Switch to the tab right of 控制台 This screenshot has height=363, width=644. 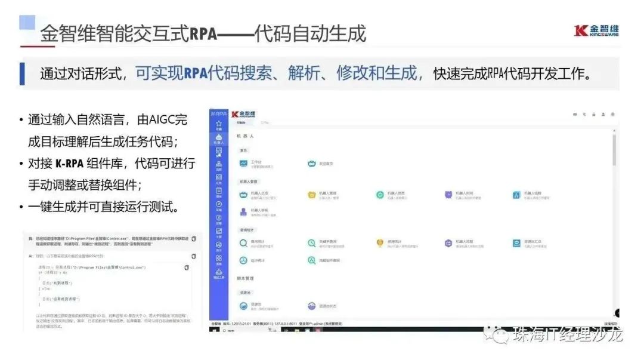coord(265,122)
